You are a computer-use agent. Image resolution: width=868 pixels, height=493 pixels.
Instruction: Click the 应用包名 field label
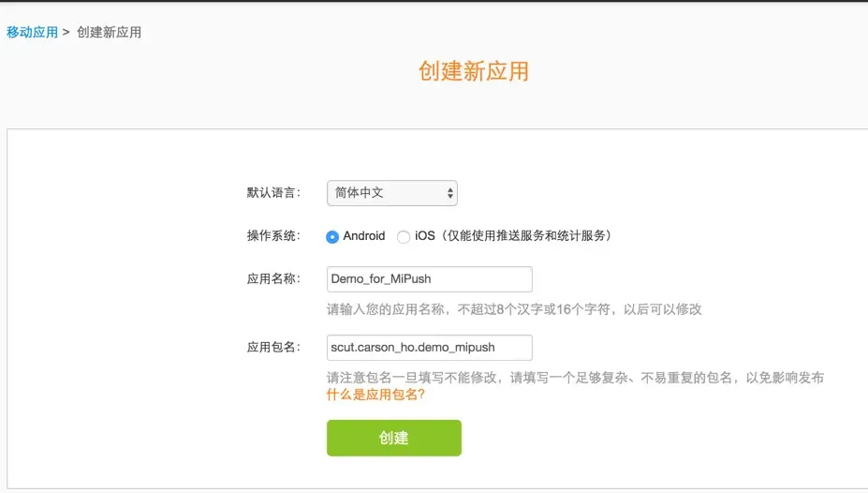273,348
